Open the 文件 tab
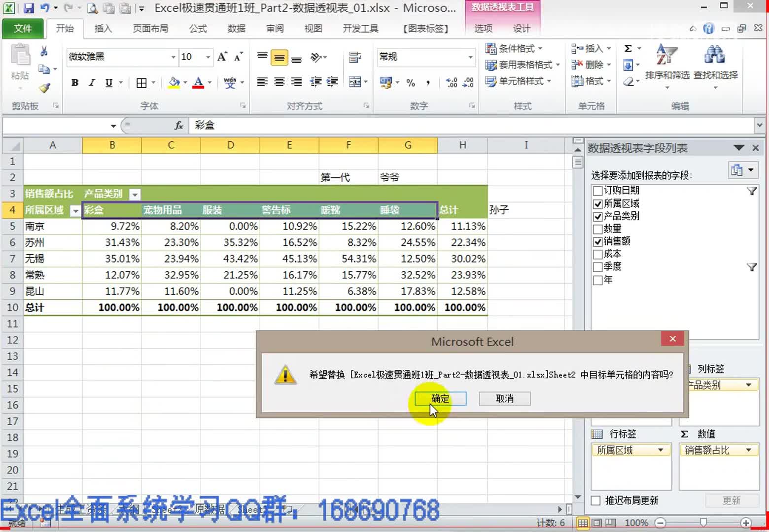769x532 pixels. (x=23, y=29)
